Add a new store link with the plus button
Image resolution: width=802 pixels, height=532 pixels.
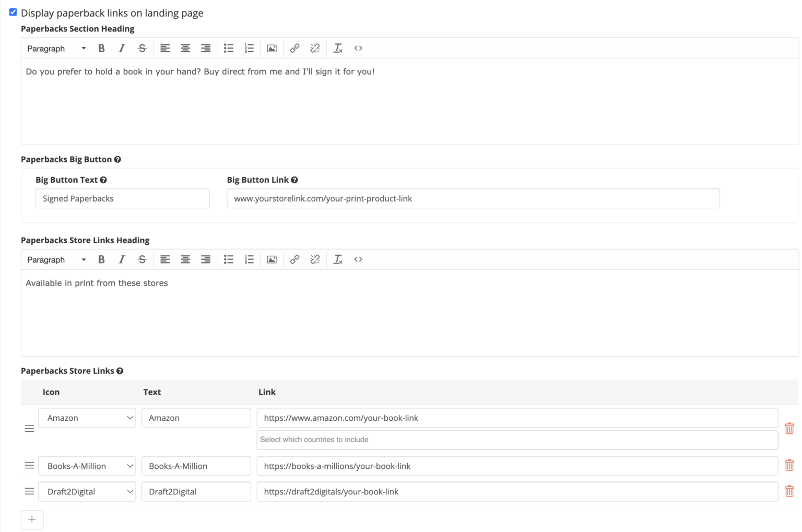[x=32, y=519]
